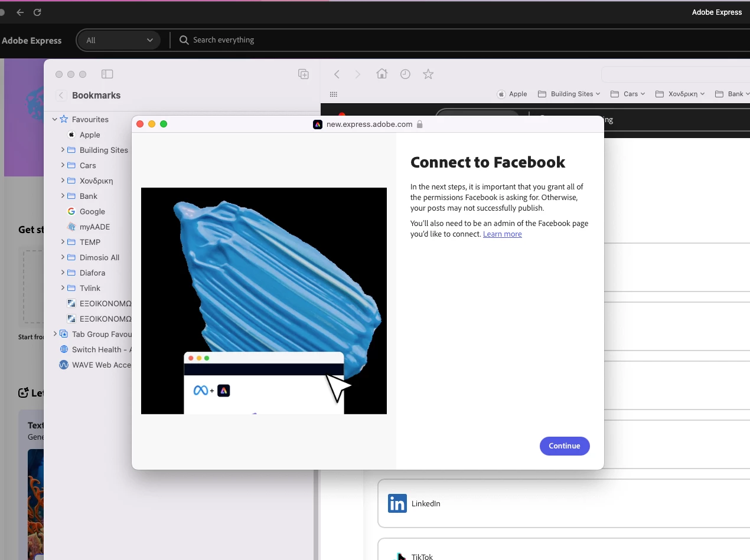Viewport: 750px width, 560px height.
Task: Click the LinkedIn logo icon
Action: click(397, 503)
